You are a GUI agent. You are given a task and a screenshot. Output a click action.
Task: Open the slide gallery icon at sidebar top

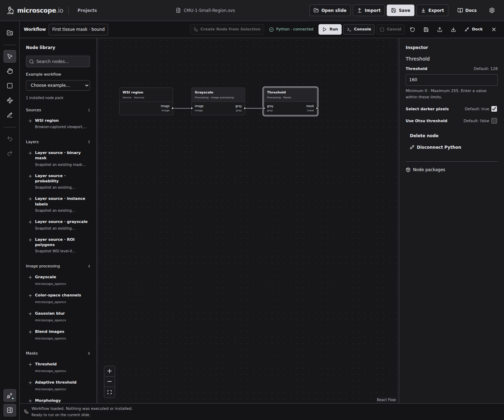(10, 33)
